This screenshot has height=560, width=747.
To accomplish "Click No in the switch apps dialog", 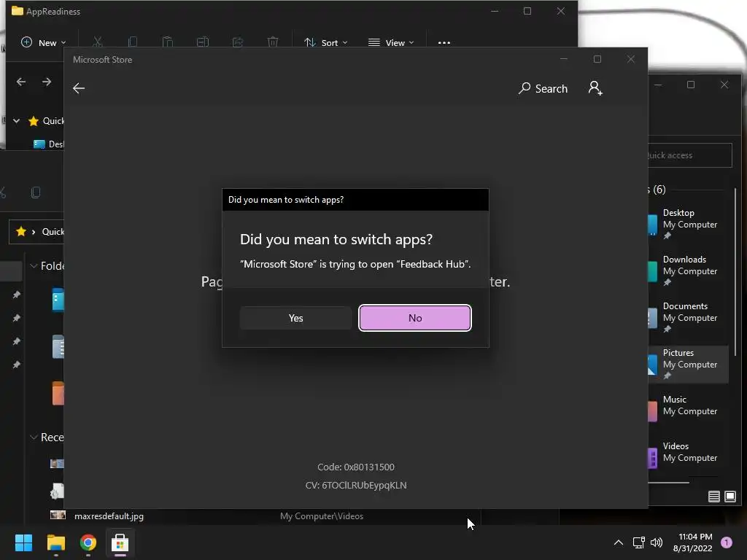I will (415, 318).
